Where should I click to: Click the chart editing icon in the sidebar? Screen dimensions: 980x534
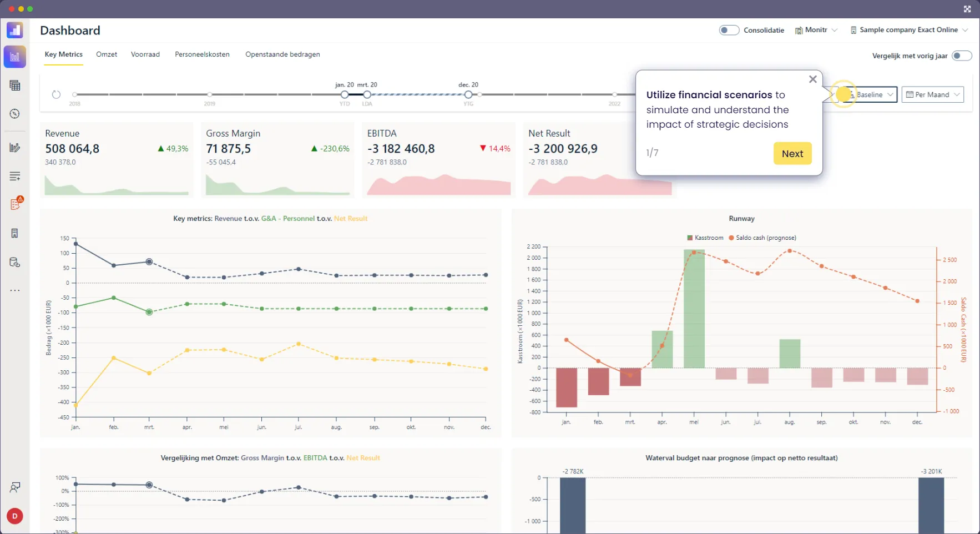14,147
